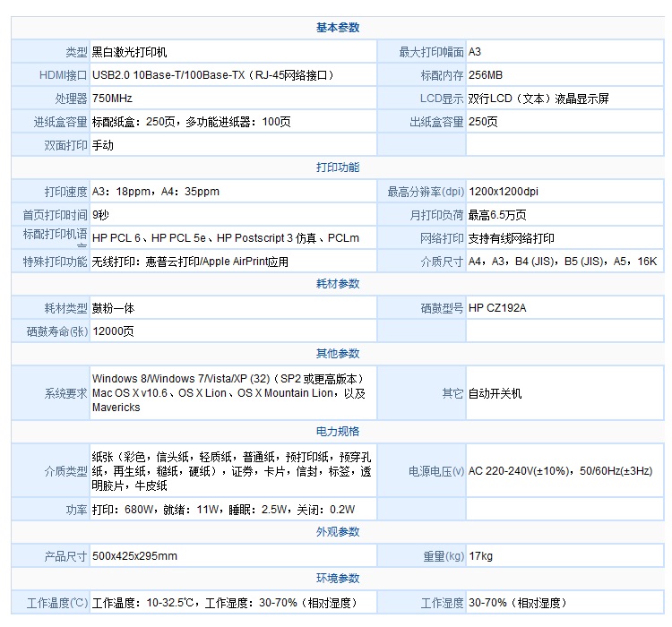
Task: Click the 首页打印时间 label
Action: pos(55,215)
